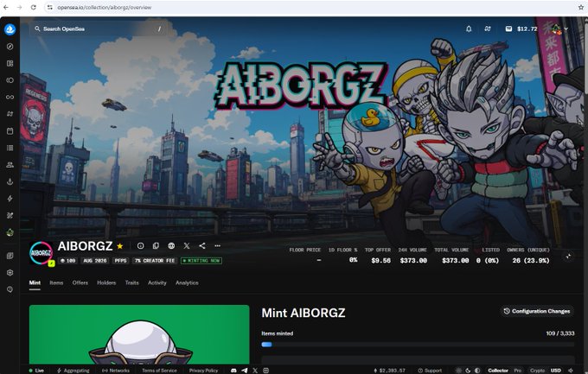Open the people group icon in sidebar

10,165
